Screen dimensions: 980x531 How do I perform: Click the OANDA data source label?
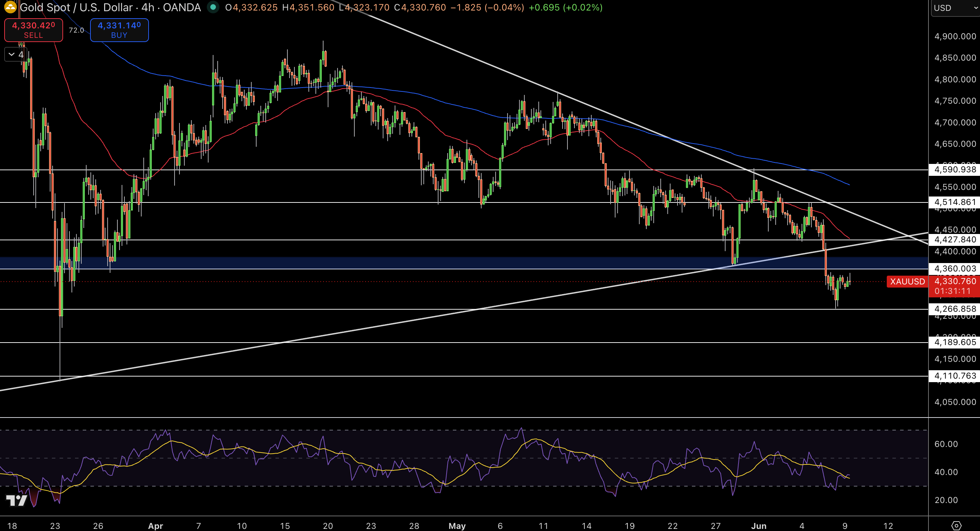[182, 7]
